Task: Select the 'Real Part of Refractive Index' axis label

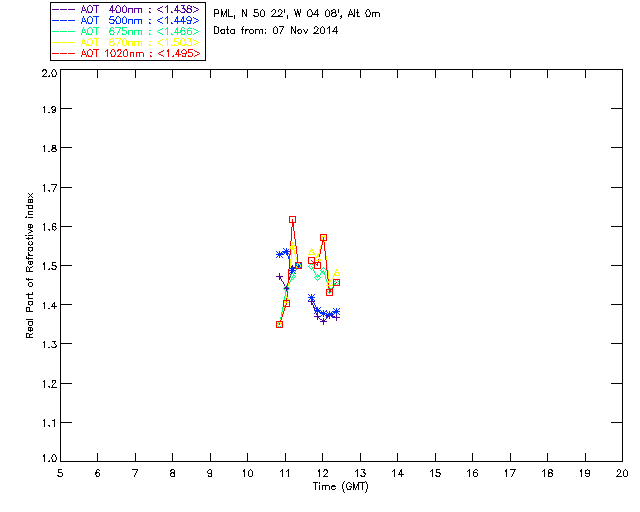Action: [29, 265]
